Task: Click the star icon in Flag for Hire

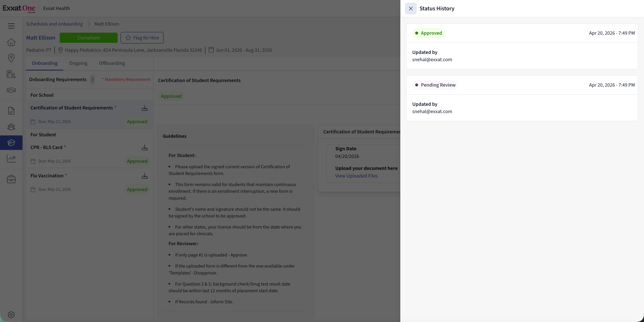Action: pos(128,38)
